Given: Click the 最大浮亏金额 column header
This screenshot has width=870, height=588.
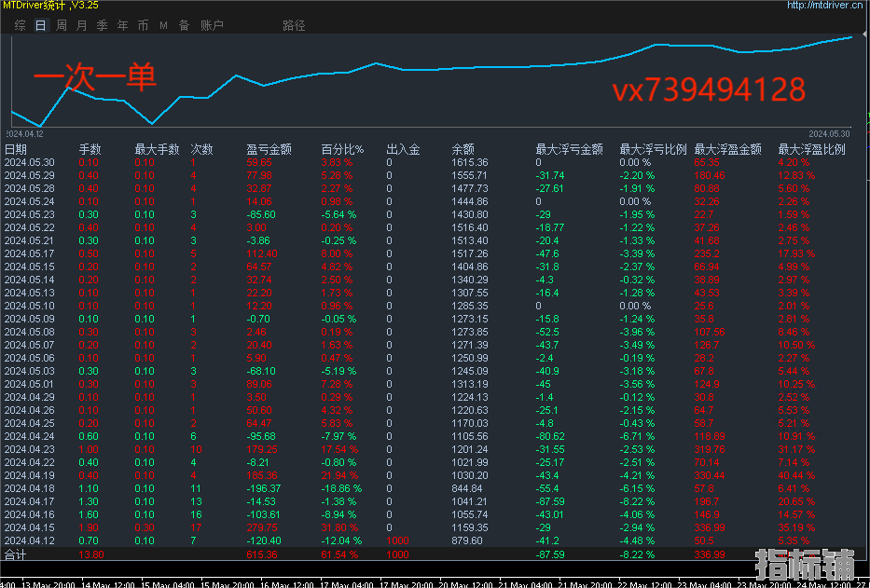Looking at the screenshot, I should (x=569, y=149).
